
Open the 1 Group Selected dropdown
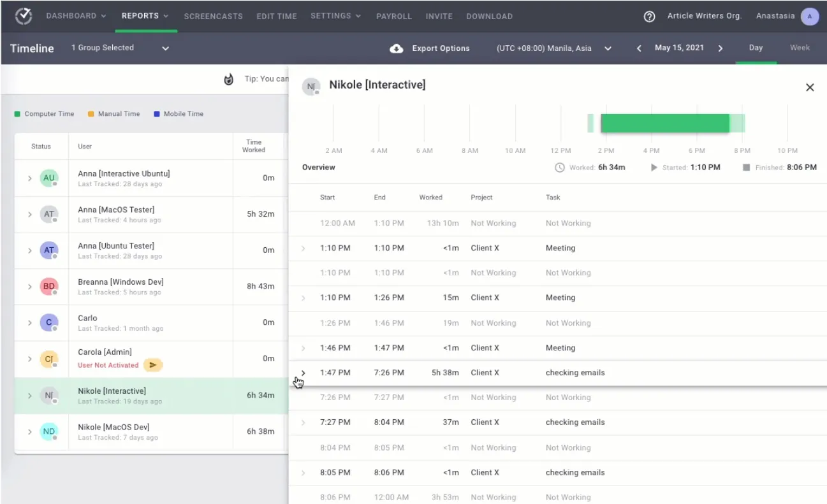pos(121,48)
